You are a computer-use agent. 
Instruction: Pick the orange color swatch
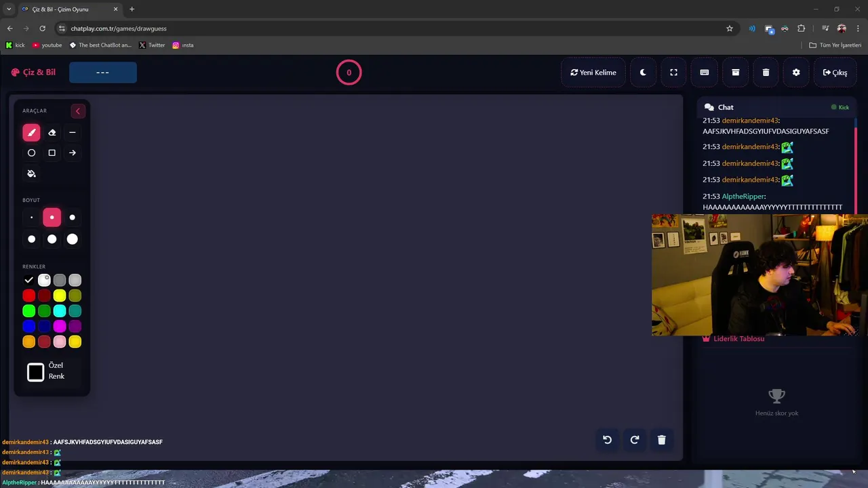28,342
